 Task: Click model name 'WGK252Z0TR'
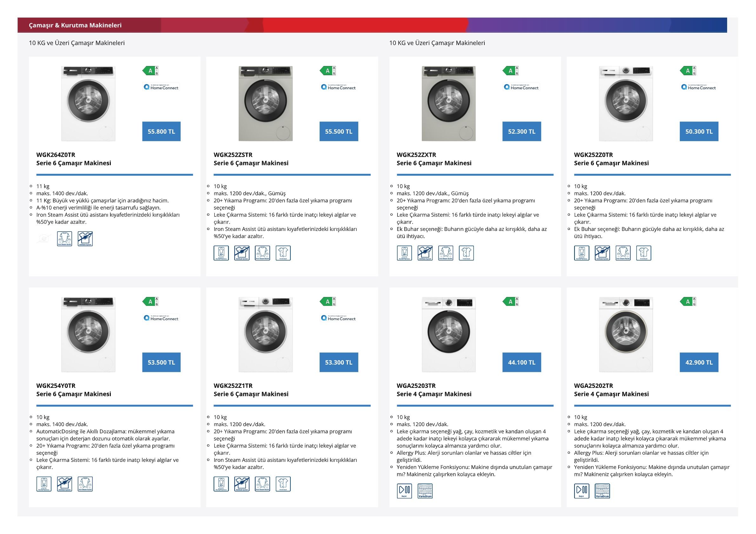tap(594, 155)
